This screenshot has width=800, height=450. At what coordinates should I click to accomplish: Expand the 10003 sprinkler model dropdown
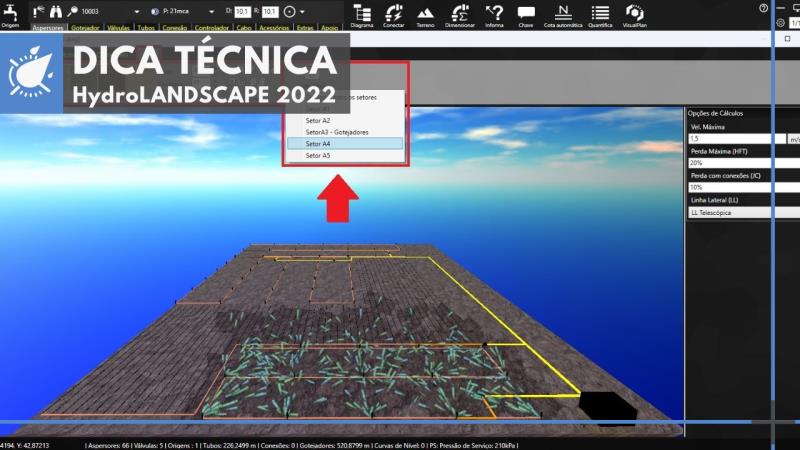coord(137,11)
